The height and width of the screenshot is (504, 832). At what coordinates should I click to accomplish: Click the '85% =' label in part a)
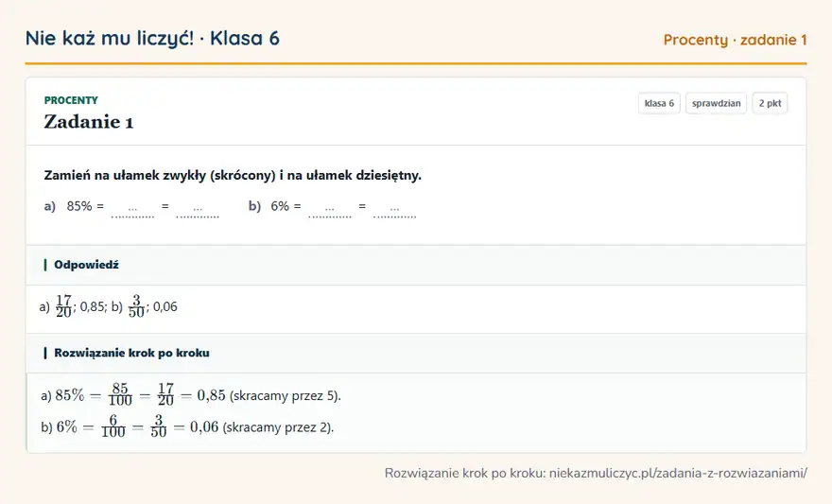(85, 206)
